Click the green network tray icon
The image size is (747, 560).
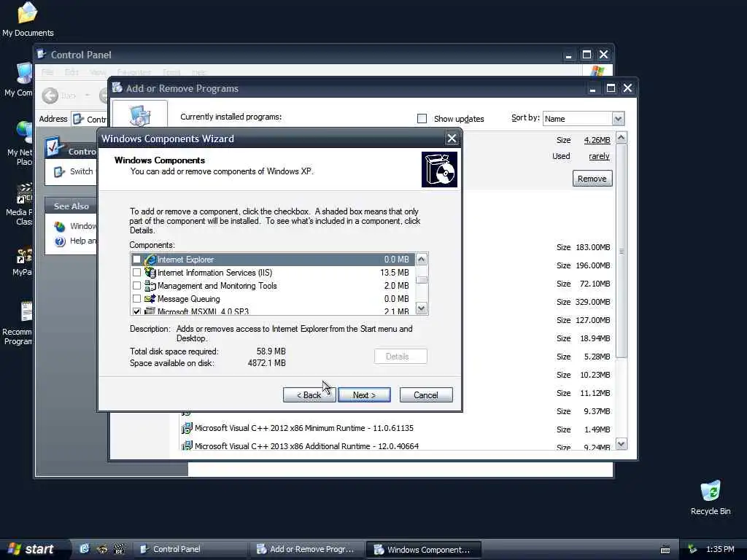click(x=692, y=549)
